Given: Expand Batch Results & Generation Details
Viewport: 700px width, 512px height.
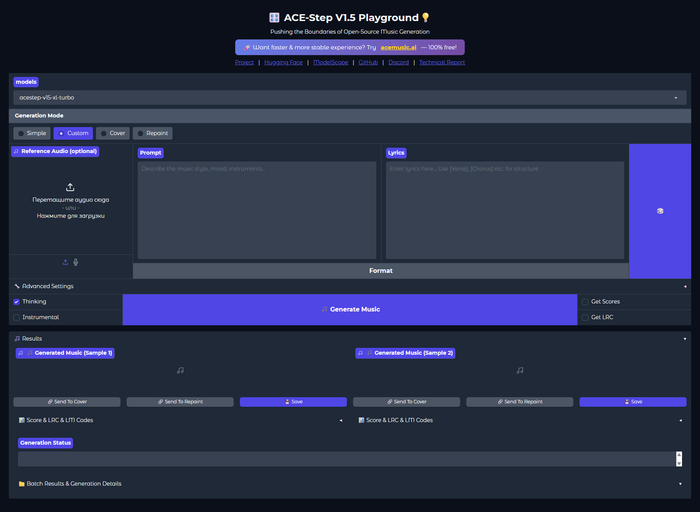Looking at the screenshot, I should pos(350,483).
